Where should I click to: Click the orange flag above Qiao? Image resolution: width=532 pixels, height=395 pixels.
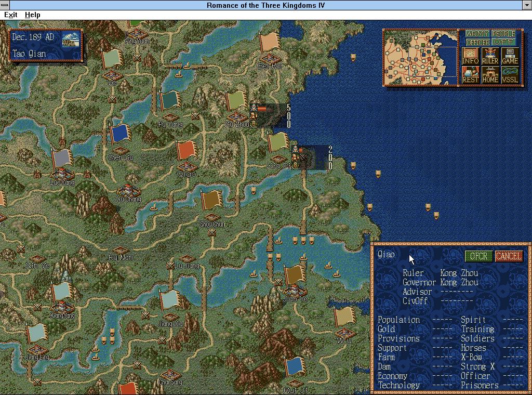[x=187, y=150]
